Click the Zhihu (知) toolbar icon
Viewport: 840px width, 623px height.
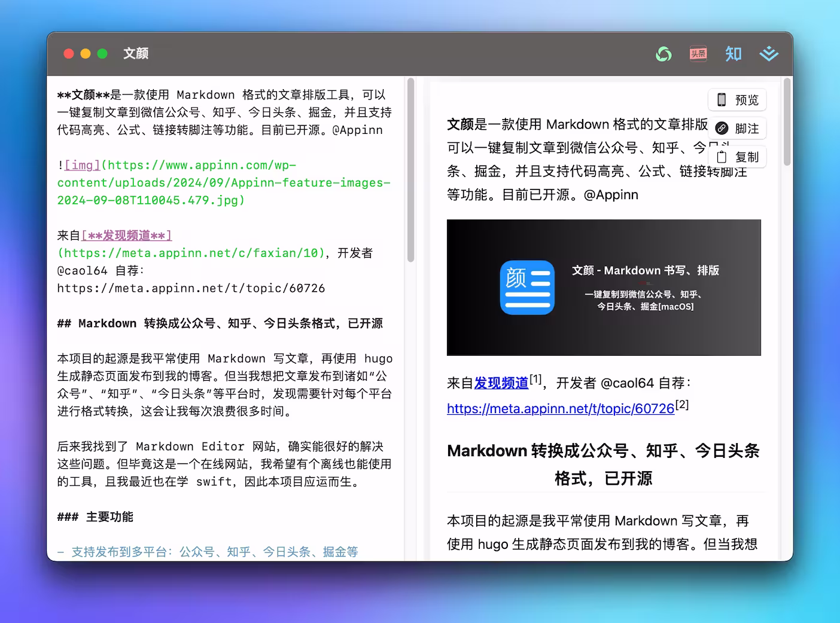pos(734,54)
